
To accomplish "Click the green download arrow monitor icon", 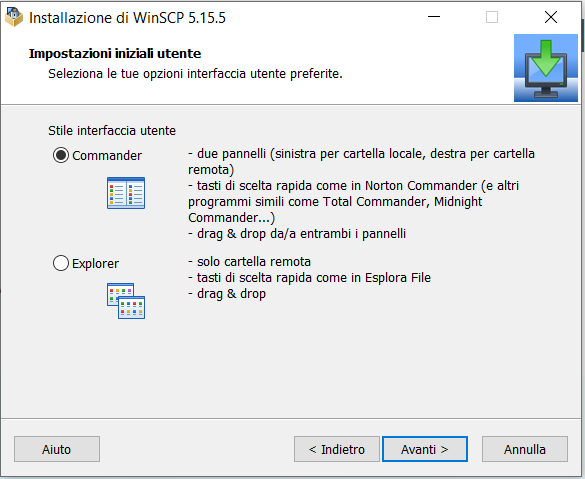I will click(545, 68).
